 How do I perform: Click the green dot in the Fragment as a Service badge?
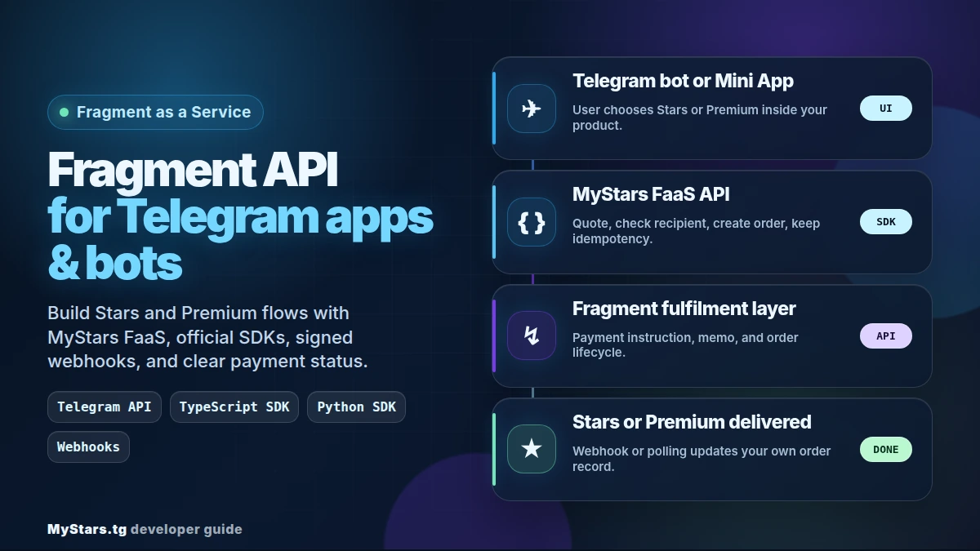(x=64, y=113)
